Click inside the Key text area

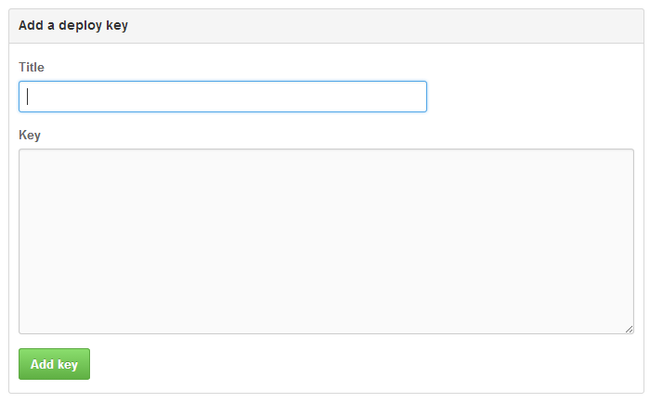[x=326, y=241]
